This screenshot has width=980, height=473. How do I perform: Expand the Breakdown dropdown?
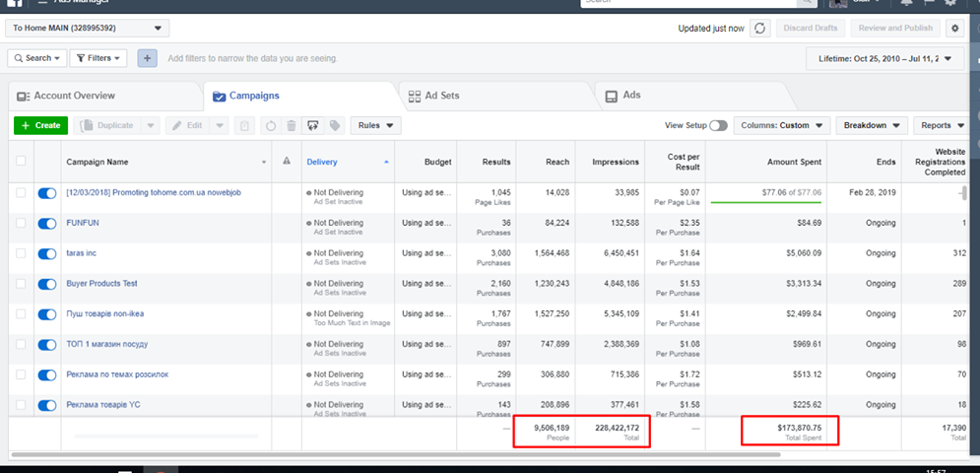[872, 126]
